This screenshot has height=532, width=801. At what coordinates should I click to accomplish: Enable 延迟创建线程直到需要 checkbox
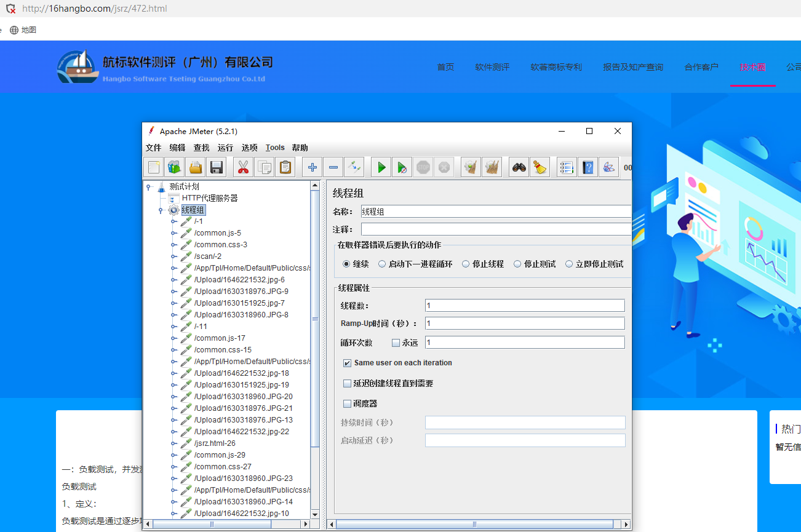[347, 383]
